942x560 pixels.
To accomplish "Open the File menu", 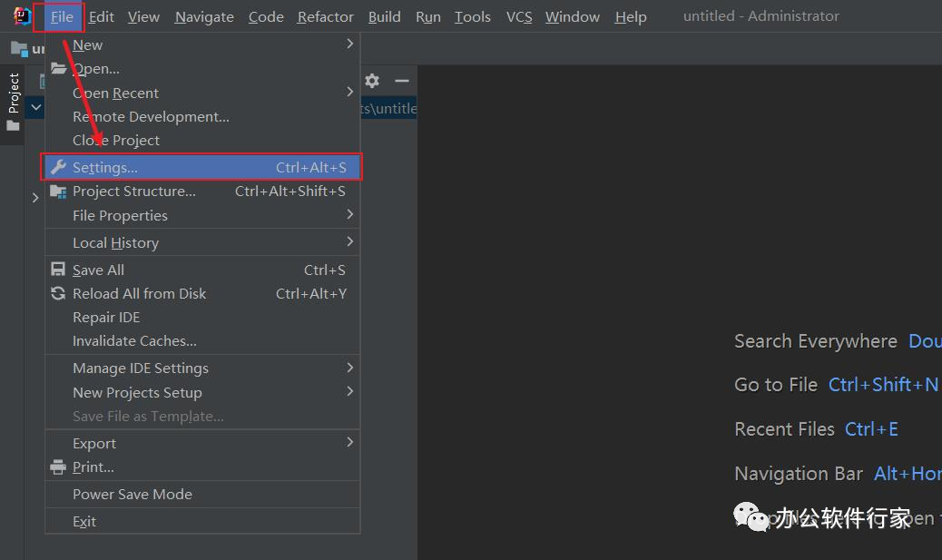I will click(62, 17).
